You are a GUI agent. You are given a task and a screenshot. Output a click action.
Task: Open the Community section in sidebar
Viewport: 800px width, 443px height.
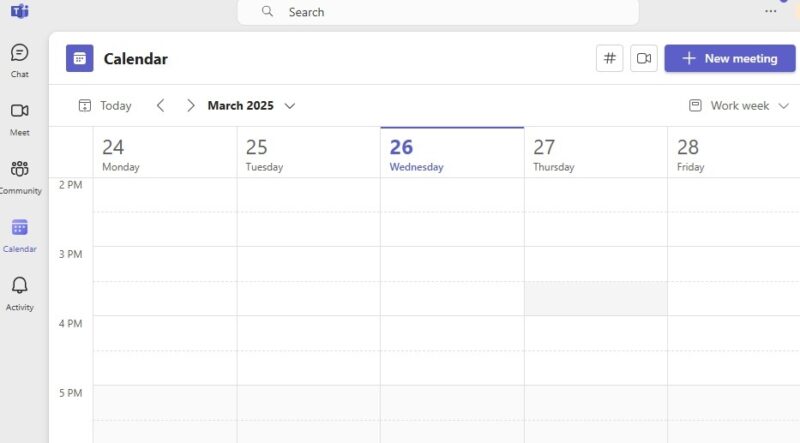pos(19,177)
